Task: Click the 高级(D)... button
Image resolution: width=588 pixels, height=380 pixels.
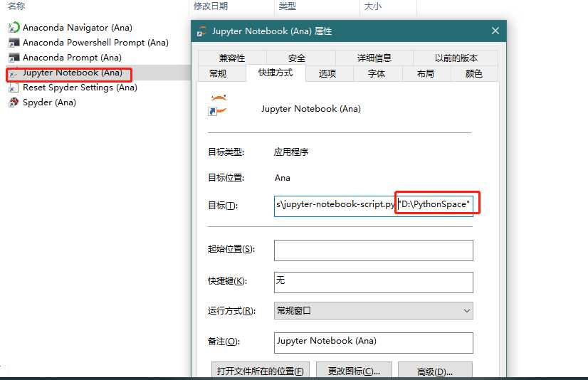Action: pyautogui.click(x=435, y=371)
